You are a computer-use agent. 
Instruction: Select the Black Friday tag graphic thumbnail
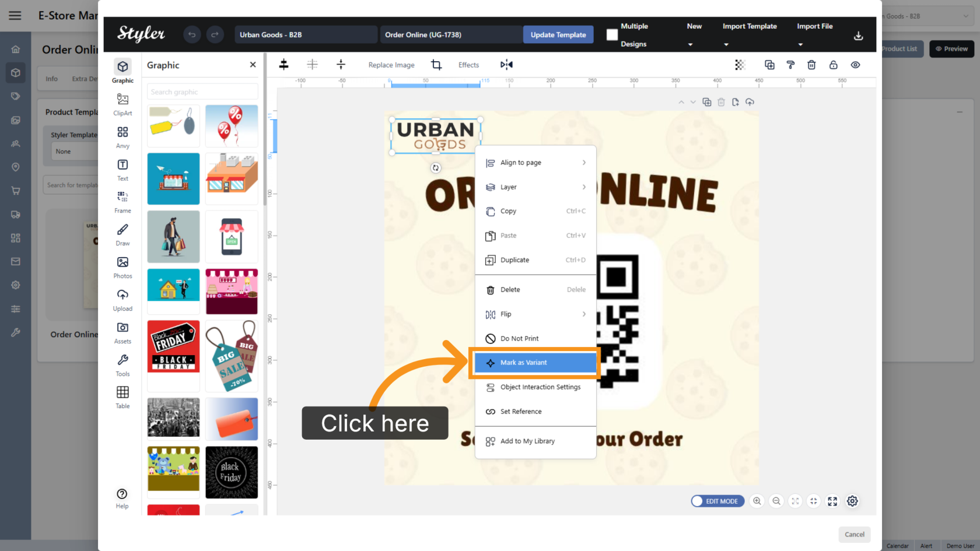coord(174,346)
